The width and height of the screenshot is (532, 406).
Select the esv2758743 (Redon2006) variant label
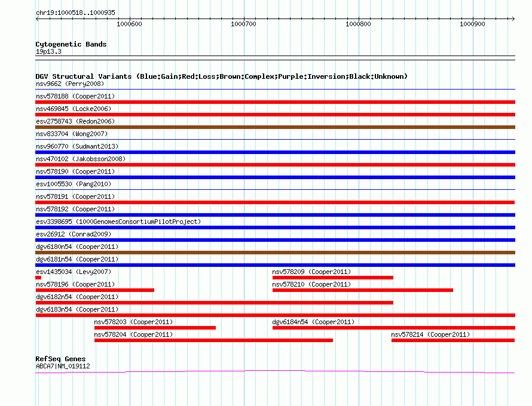coord(75,121)
